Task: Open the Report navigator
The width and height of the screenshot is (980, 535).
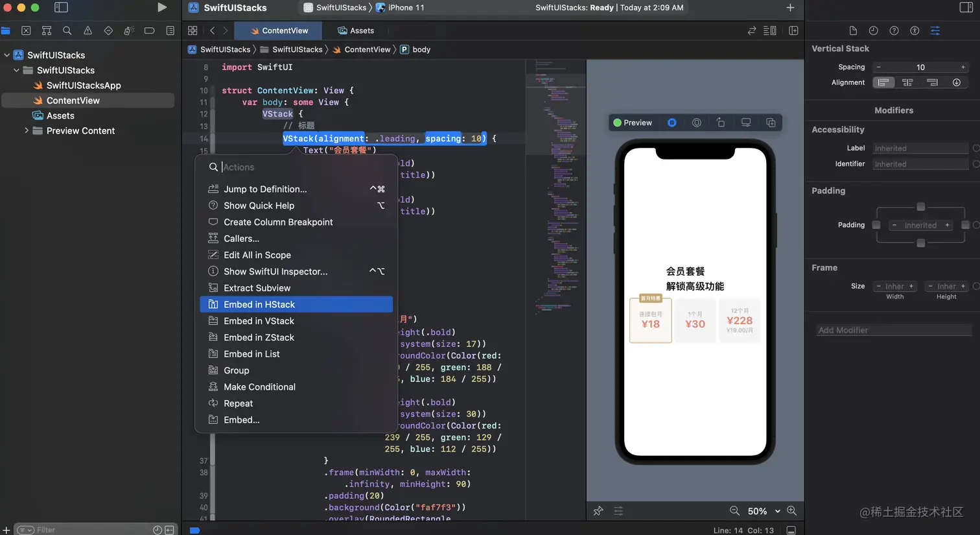Action: (x=170, y=30)
